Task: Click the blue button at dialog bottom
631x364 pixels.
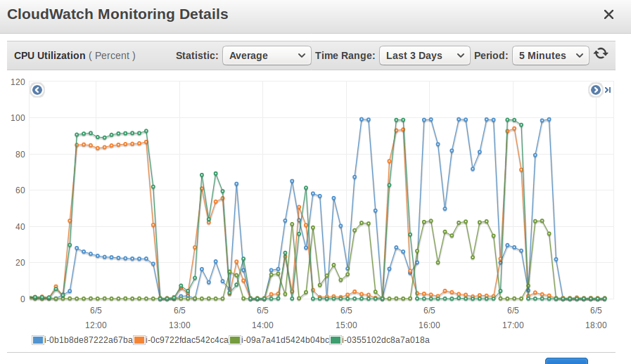Action: [x=566, y=360]
